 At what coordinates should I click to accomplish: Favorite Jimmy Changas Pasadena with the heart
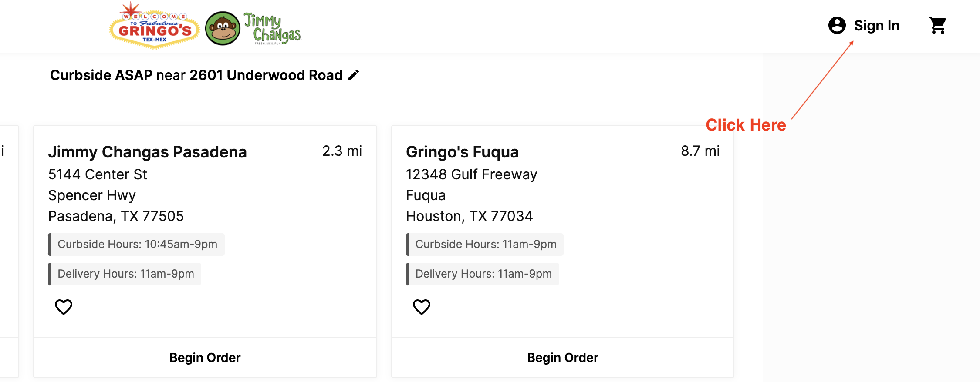[x=64, y=307]
